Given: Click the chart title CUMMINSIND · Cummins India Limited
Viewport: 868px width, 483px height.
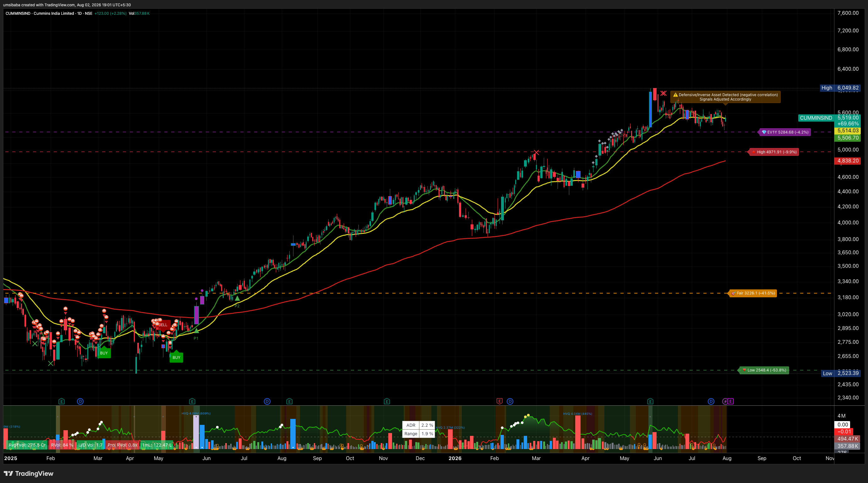Looking at the screenshot, I should coord(40,14).
